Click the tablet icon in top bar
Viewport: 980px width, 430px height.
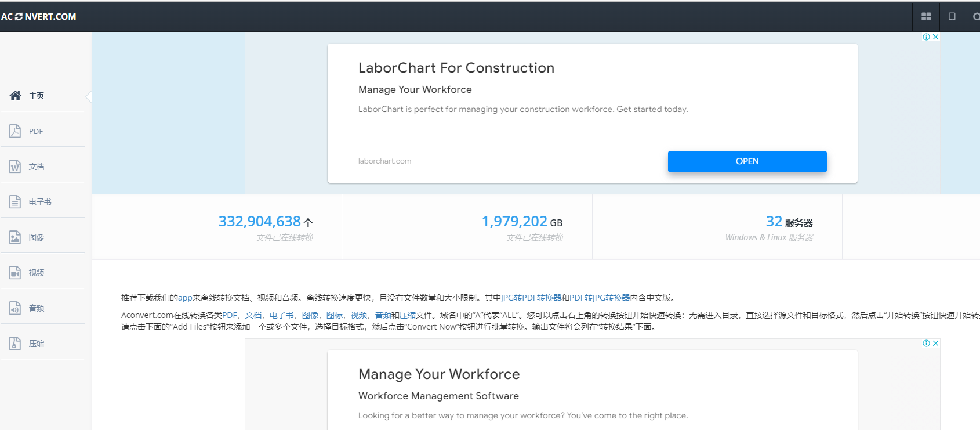tap(952, 16)
